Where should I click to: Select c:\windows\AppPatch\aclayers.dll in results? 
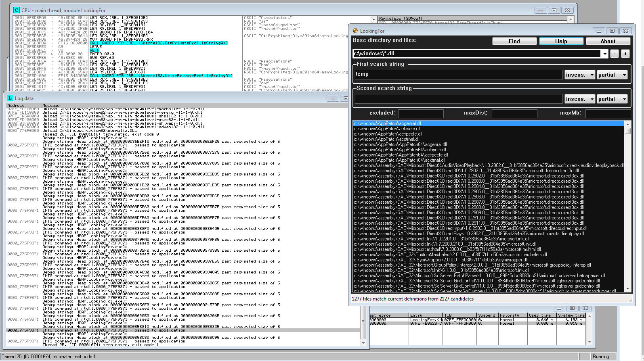click(x=488, y=129)
